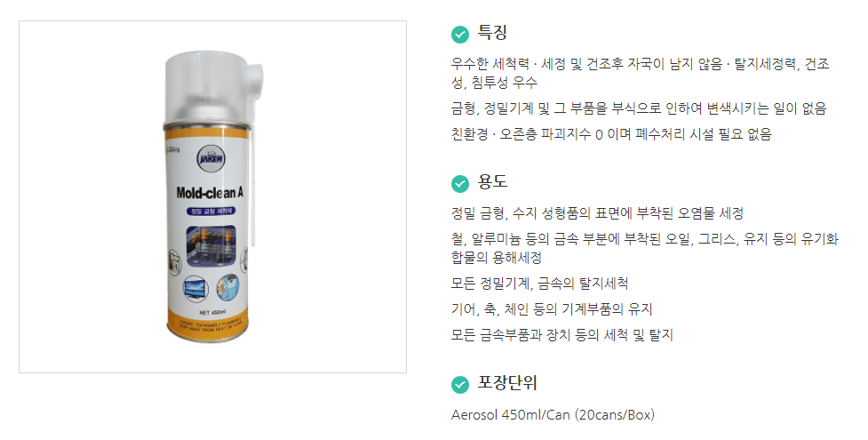The image size is (868, 440).
Task: Click the green check icon beside 용도
Action: click(x=460, y=183)
